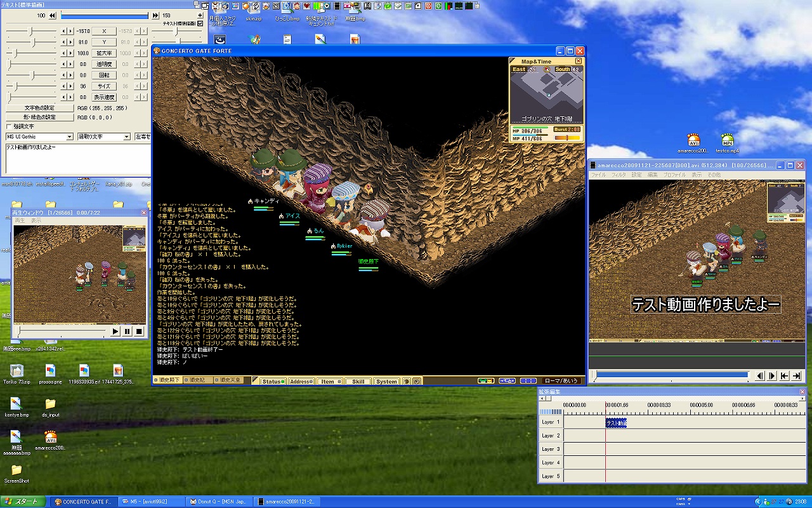This screenshot has height=508, width=812.
Task: Open the ds_input folder on desktop
Action: [x=50, y=408]
